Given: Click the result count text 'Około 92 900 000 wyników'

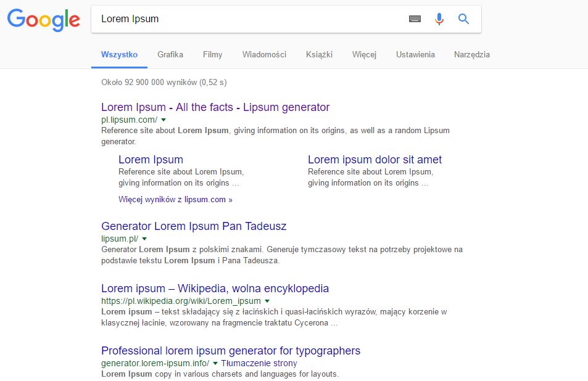Looking at the screenshot, I should (x=164, y=83).
